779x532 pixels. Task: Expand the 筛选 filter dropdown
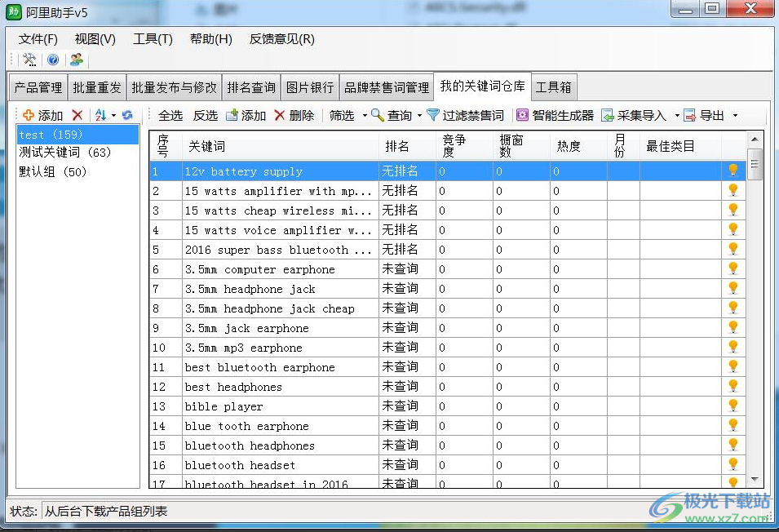tap(364, 116)
